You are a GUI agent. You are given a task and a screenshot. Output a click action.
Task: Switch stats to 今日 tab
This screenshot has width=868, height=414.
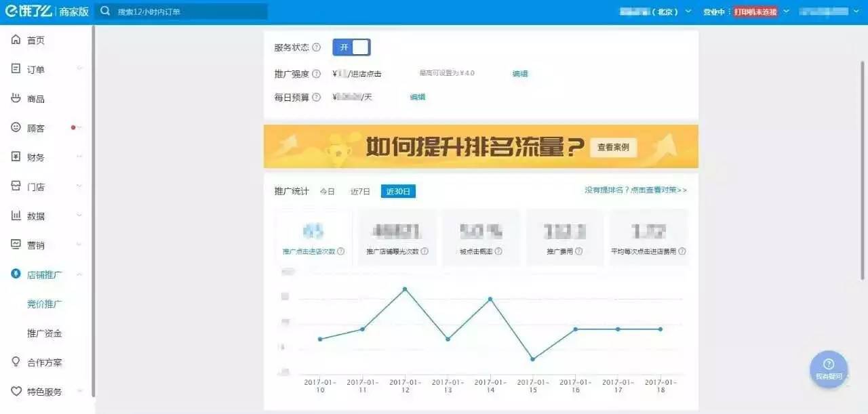tap(328, 192)
